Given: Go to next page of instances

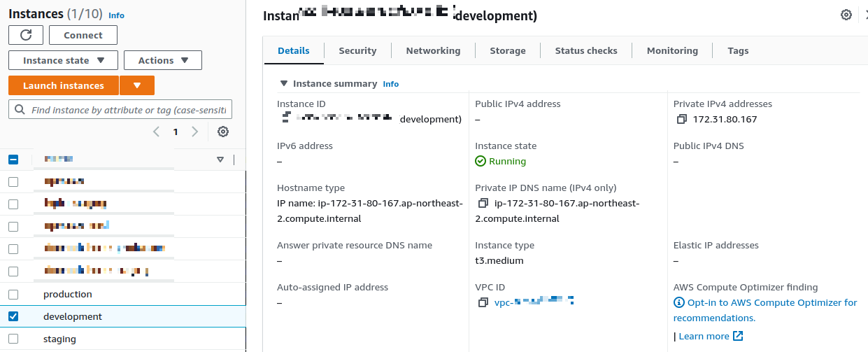Looking at the screenshot, I should click(195, 132).
